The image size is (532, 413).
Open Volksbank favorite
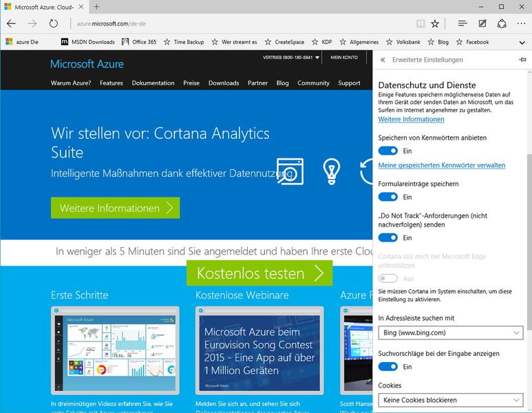click(403, 42)
